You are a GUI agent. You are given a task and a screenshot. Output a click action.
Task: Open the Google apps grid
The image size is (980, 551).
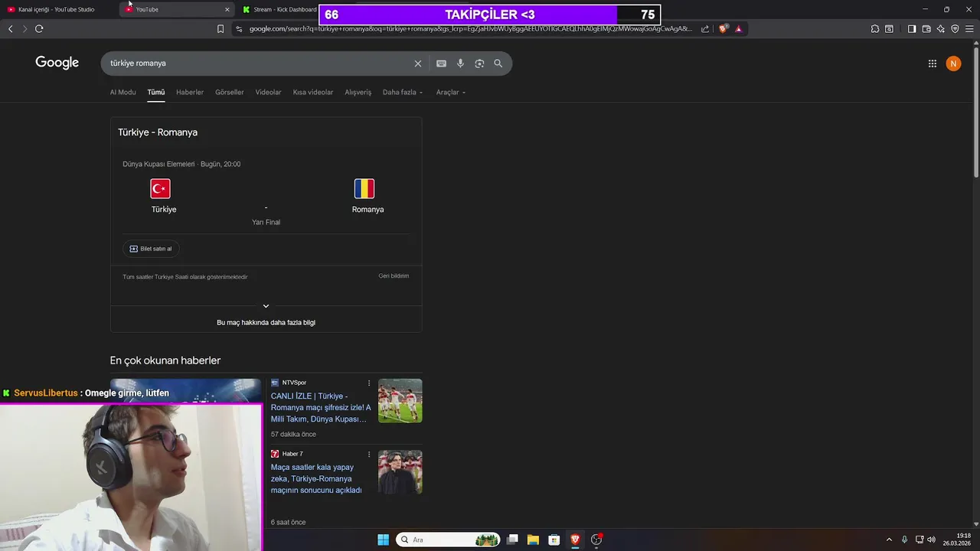coord(933,64)
